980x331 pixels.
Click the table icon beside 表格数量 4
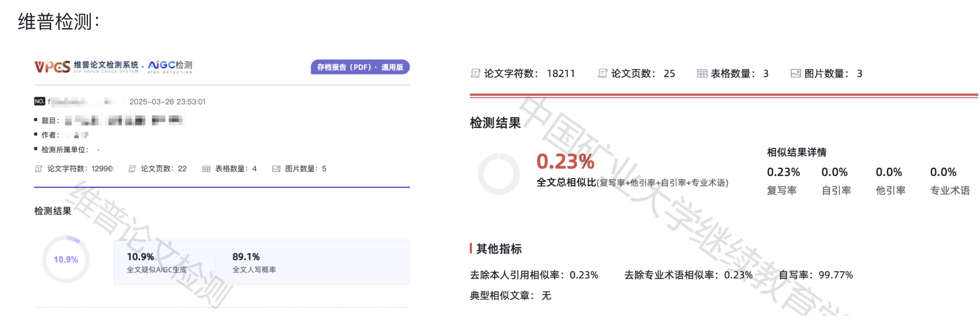point(206,169)
